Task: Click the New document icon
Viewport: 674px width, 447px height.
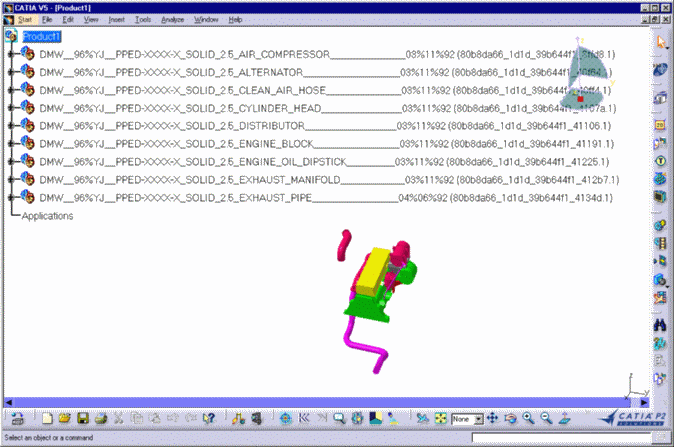Action: point(46,419)
